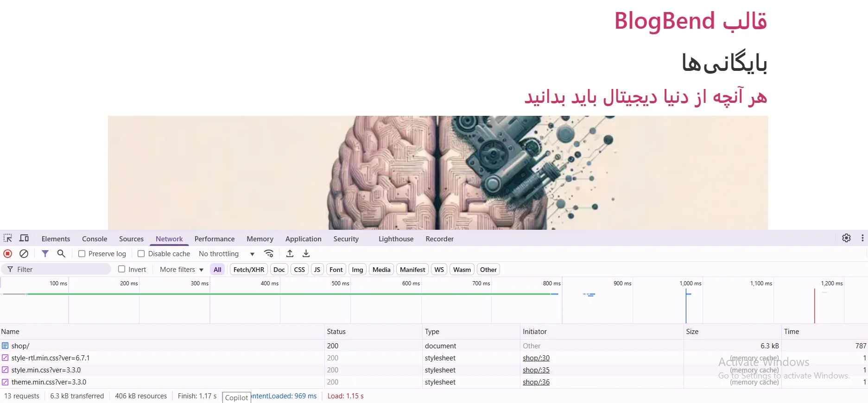868x403 pixels.
Task: Enable the Preserve log checkbox
Action: pyautogui.click(x=82, y=253)
